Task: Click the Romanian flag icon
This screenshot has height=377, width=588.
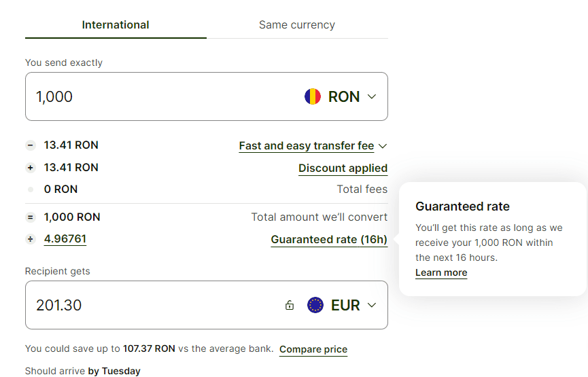Action: coord(313,96)
